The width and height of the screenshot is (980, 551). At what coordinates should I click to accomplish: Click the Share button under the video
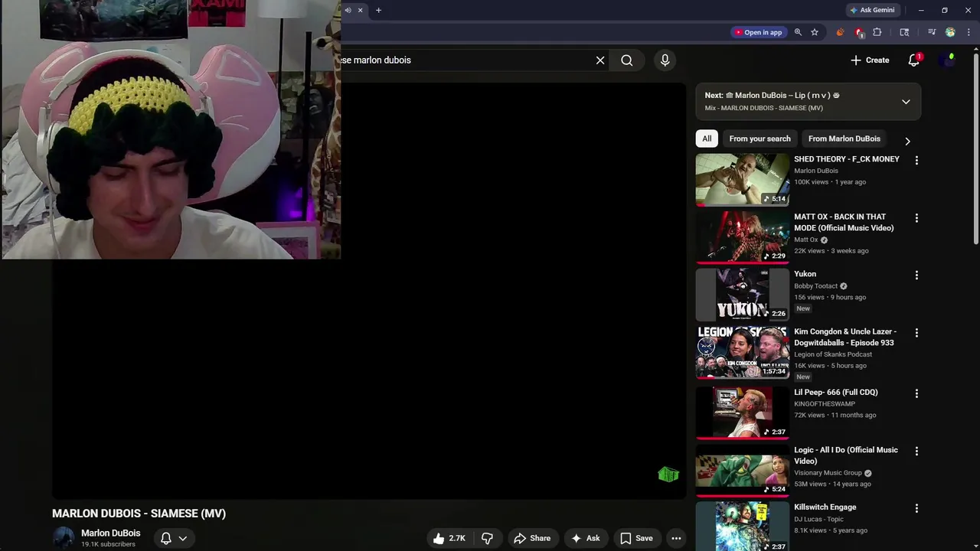point(532,539)
